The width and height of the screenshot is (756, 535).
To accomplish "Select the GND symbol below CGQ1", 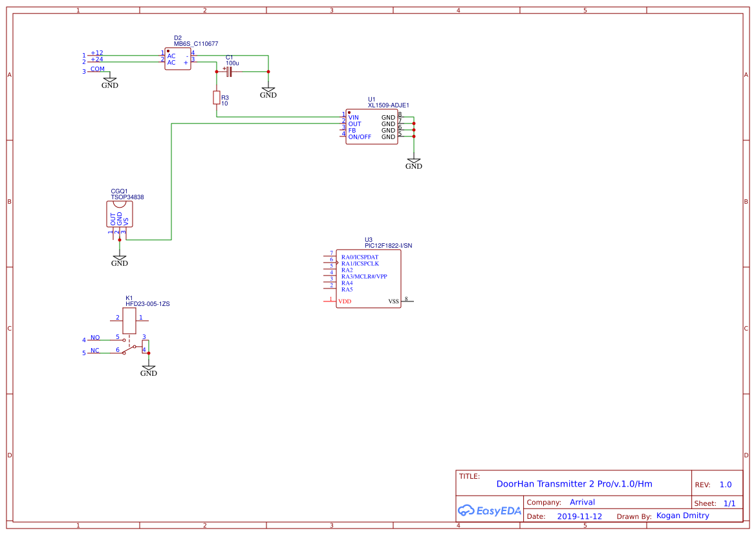I will 119,259.
